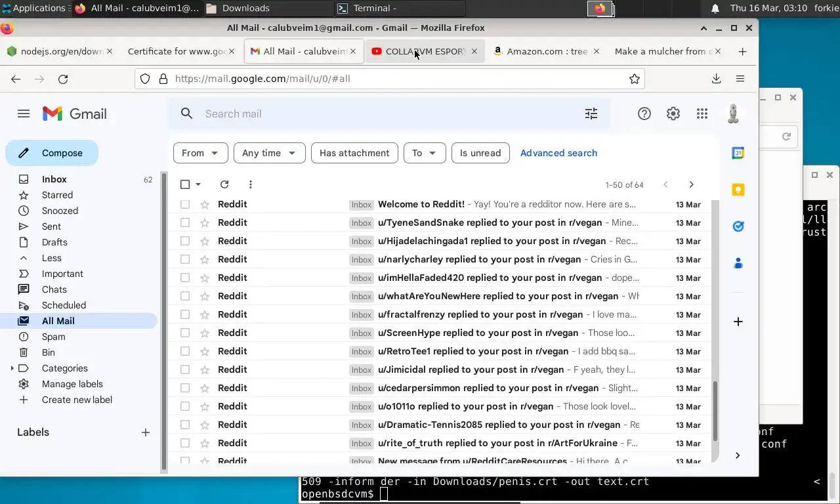This screenshot has width=840, height=504.
Task: Compose a new email
Action: click(x=52, y=153)
